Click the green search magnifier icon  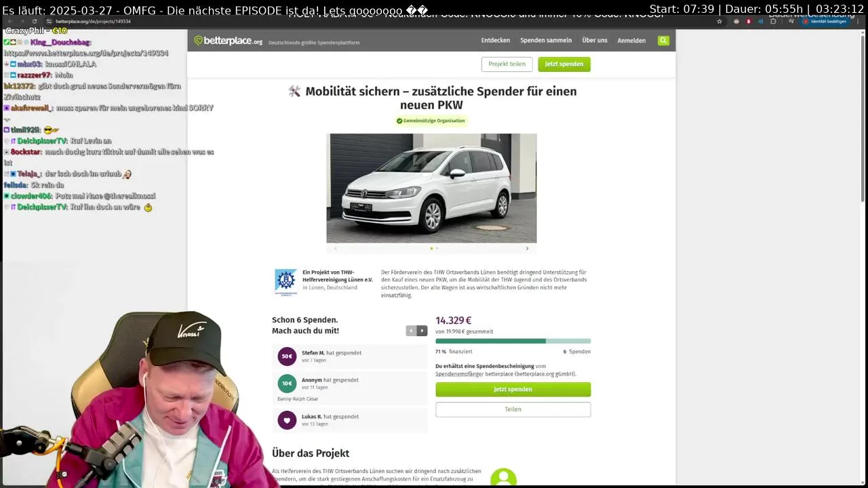pyautogui.click(x=663, y=41)
